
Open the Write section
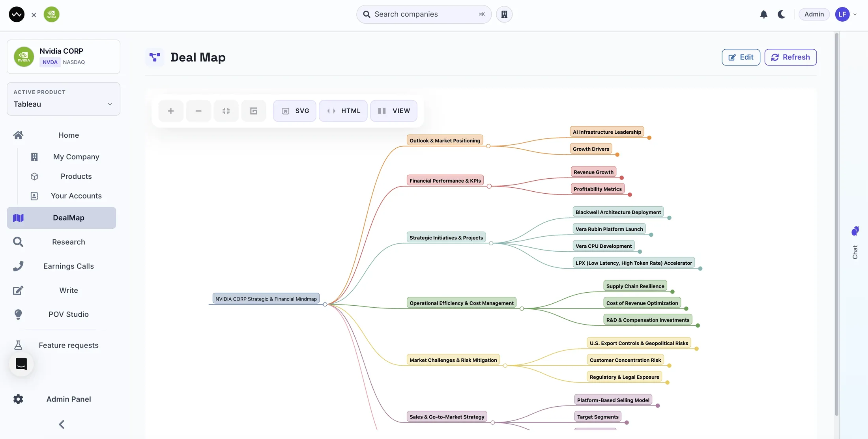click(x=69, y=290)
